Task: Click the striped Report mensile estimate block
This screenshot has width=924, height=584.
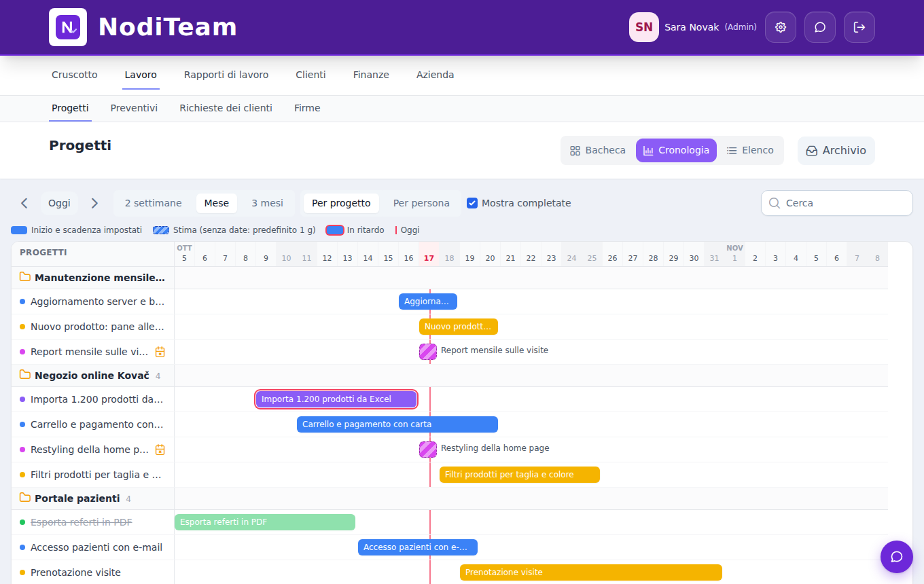Action: coord(428,352)
